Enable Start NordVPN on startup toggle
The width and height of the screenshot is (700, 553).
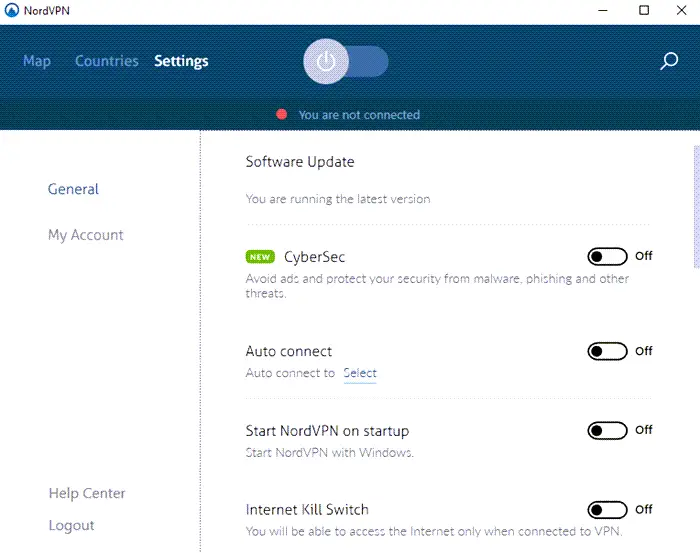(607, 431)
